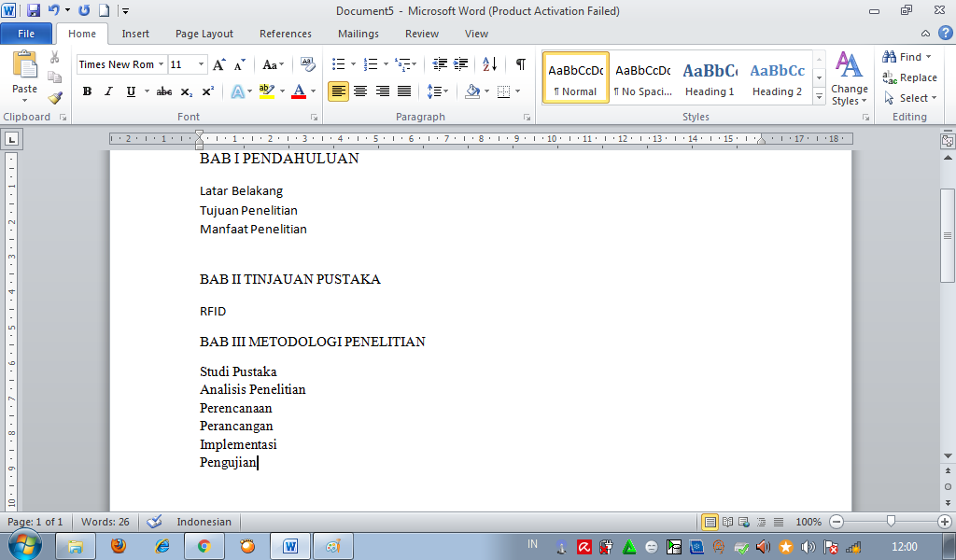Screen dimensions: 956x560
Task: Zoom in using the zoom slider plus button
Action: point(942,523)
